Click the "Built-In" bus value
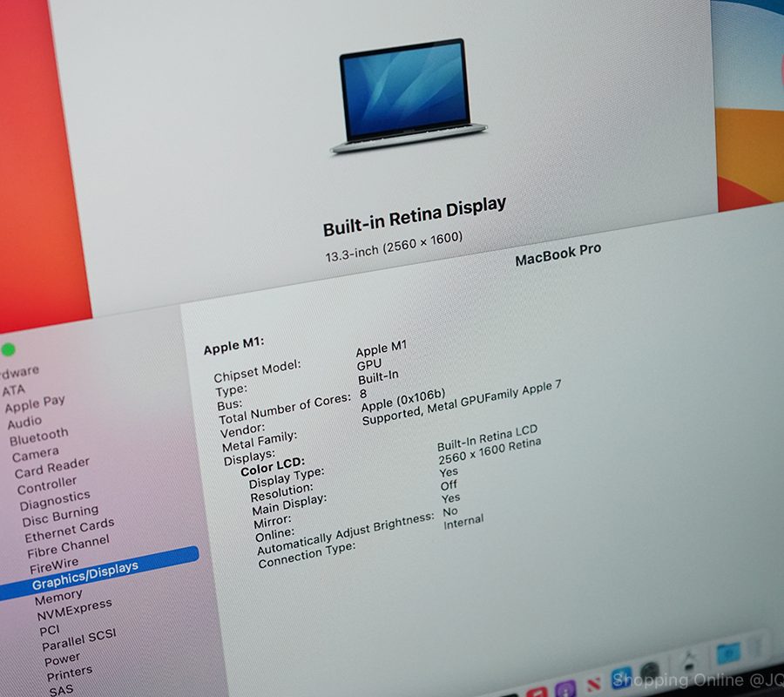This screenshot has width=784, height=697. 379,378
